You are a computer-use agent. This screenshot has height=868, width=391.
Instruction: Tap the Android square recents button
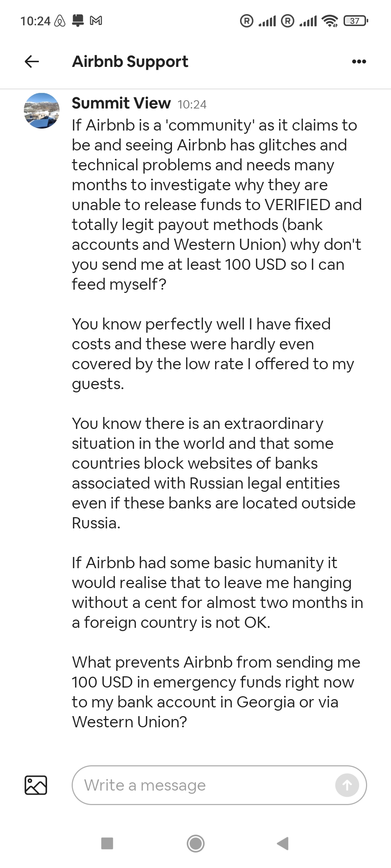pos(107,843)
